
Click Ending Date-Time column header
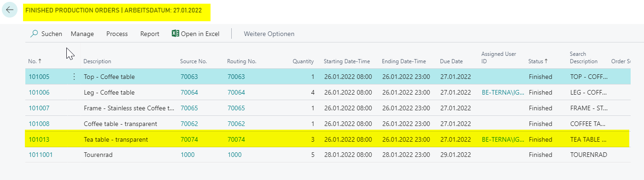pyautogui.click(x=404, y=61)
